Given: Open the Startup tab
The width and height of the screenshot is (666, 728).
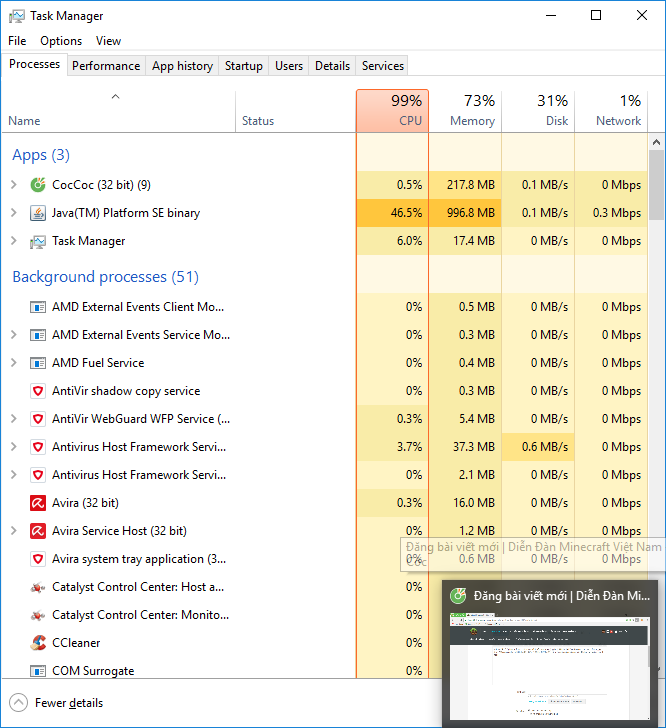Looking at the screenshot, I should 244,66.
